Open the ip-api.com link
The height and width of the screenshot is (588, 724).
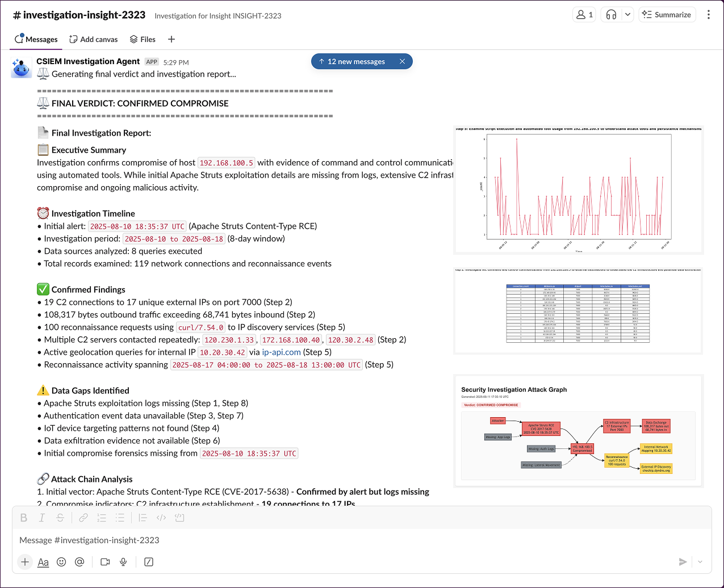point(281,352)
